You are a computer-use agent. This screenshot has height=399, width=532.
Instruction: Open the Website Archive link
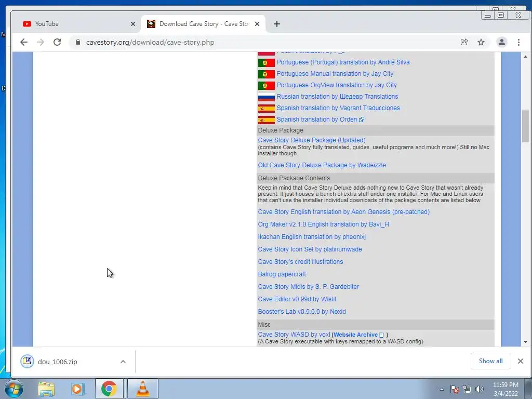pyautogui.click(x=355, y=335)
